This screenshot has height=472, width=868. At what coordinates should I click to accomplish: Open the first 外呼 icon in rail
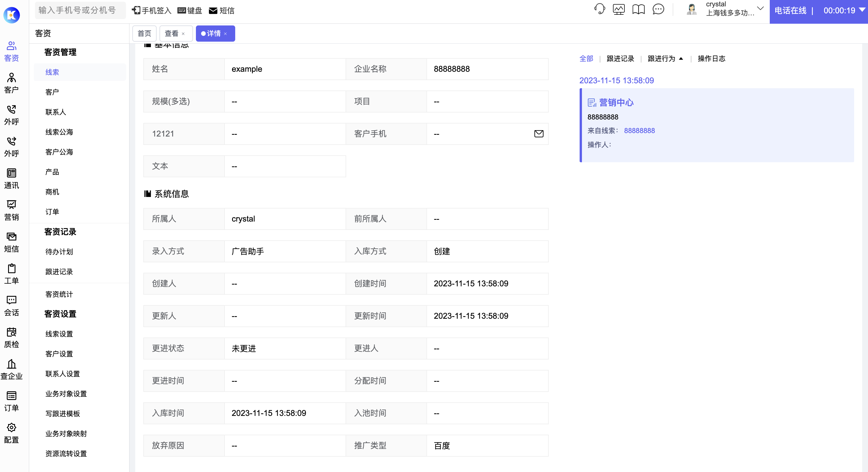click(12, 115)
